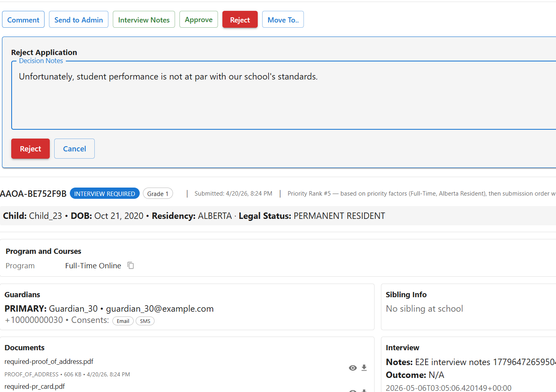Click the Full-Time Online program value

tap(93, 265)
